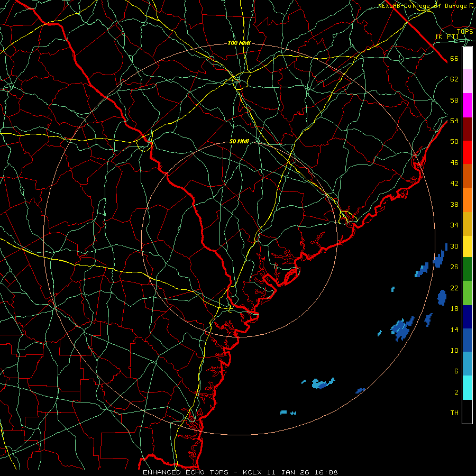Viewport: 476px width, 476px height.
Task: Pick the navy blue legend swatch
Action: pos(467,317)
